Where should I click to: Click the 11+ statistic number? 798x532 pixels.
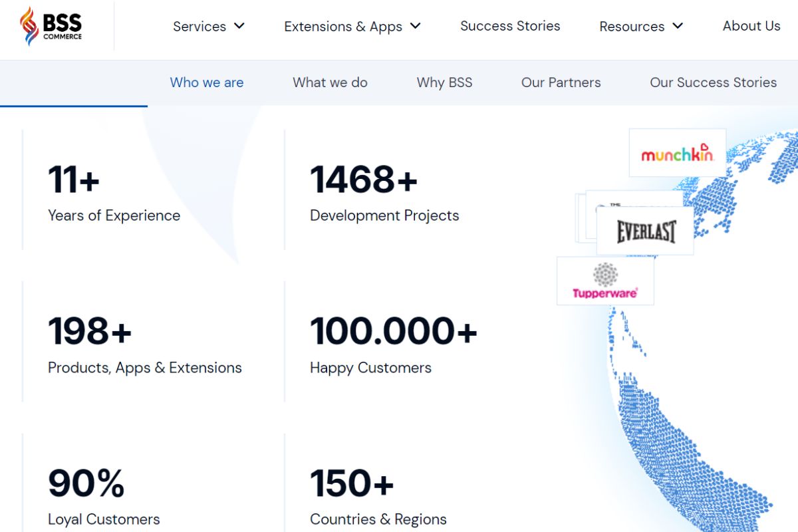coord(74,180)
